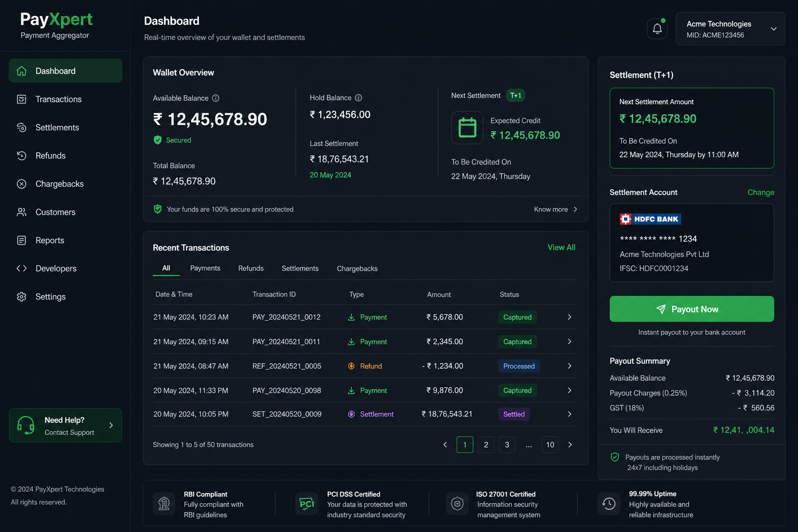Go to page 2 of transactions

point(486,445)
